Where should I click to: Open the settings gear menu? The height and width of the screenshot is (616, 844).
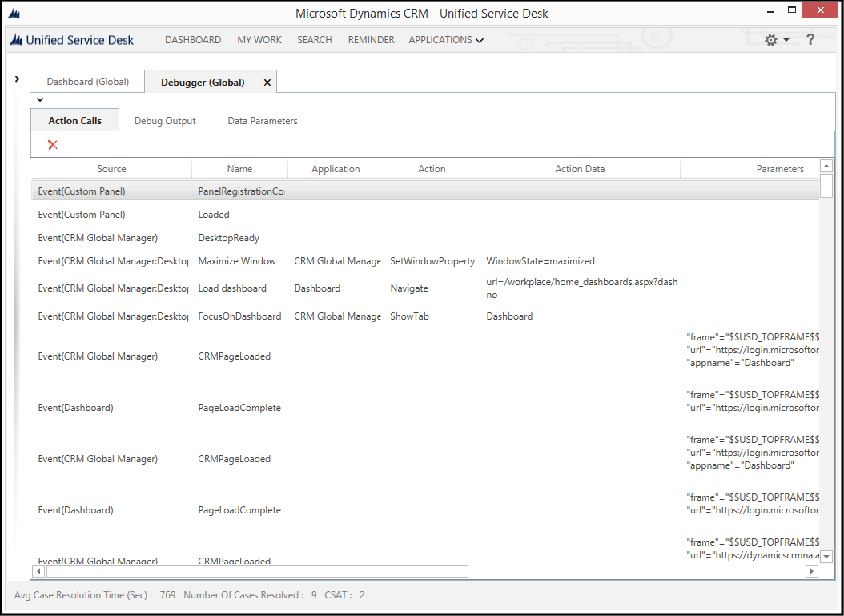(x=770, y=39)
